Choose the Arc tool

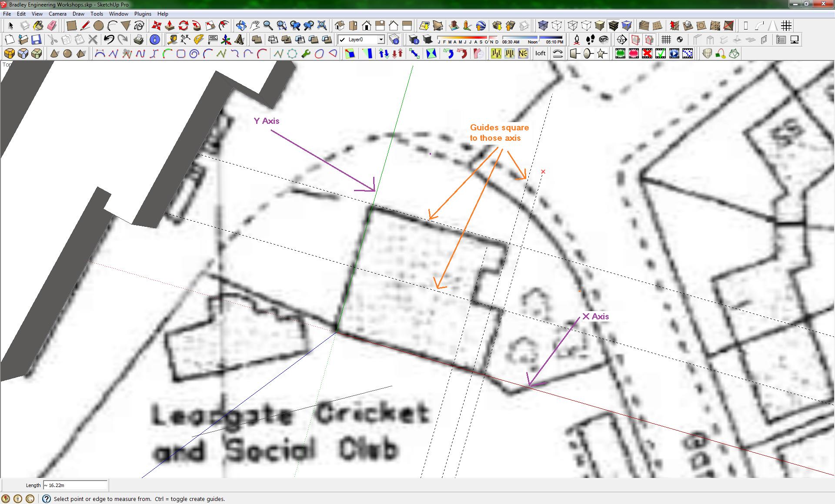[x=112, y=26]
